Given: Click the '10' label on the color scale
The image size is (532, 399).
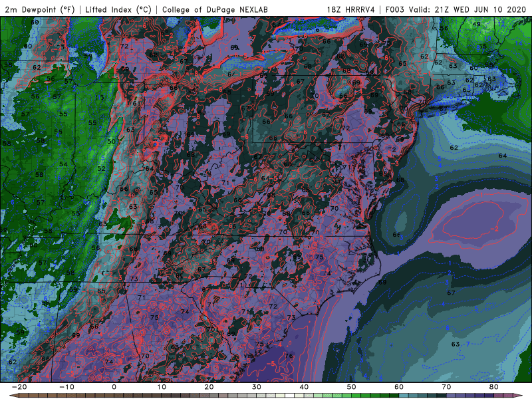Looking at the screenshot, I should (162, 387).
